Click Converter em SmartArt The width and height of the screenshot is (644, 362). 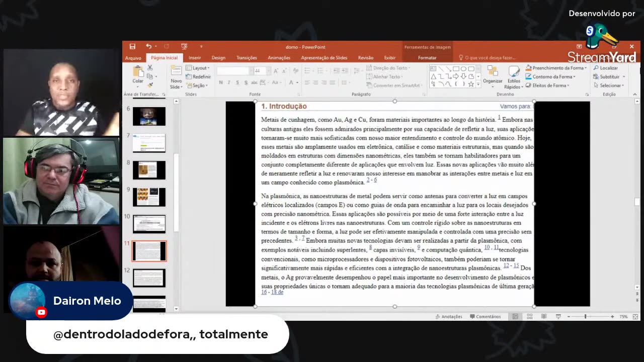click(393, 85)
